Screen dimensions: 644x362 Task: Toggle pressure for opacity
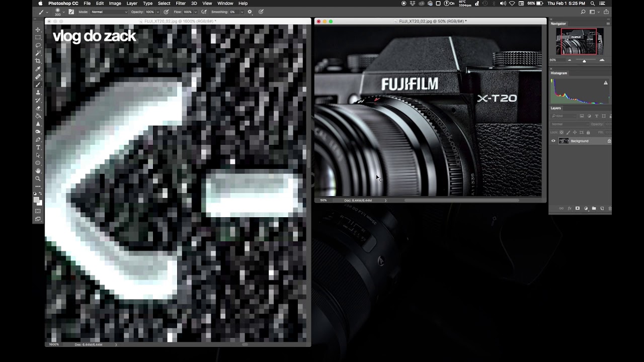(x=166, y=12)
